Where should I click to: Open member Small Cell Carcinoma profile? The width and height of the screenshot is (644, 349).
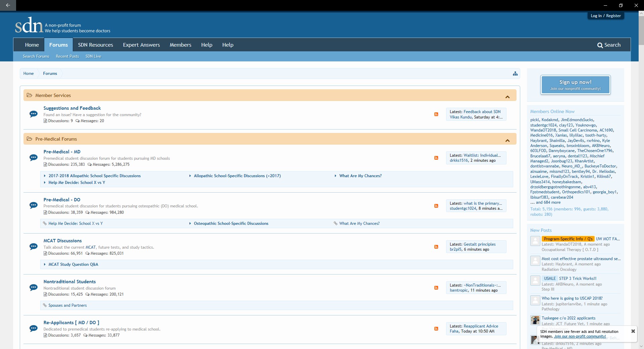pos(578,130)
